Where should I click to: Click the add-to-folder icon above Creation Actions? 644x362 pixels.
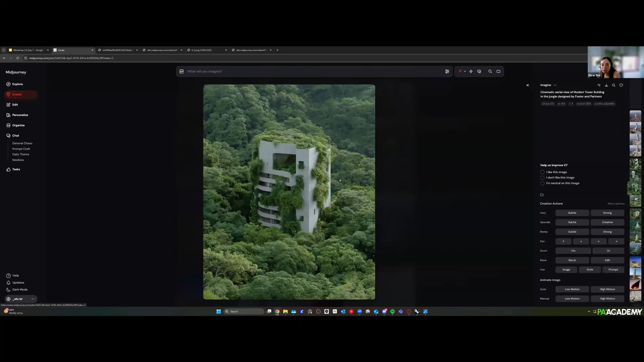pos(542,195)
